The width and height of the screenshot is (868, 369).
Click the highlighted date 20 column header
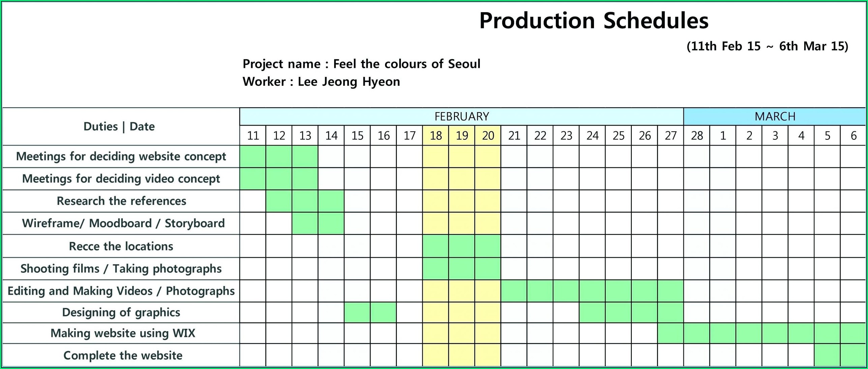coord(488,136)
